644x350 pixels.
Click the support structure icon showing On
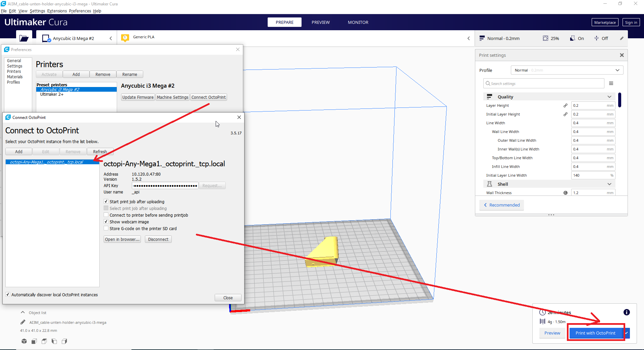coord(572,38)
